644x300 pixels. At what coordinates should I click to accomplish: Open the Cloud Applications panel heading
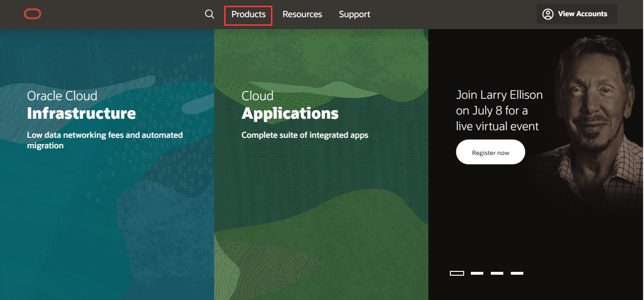(x=290, y=104)
